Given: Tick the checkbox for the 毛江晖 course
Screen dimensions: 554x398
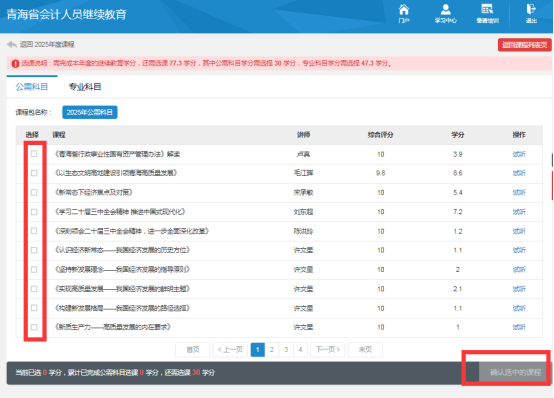Looking at the screenshot, I should click(x=34, y=173).
